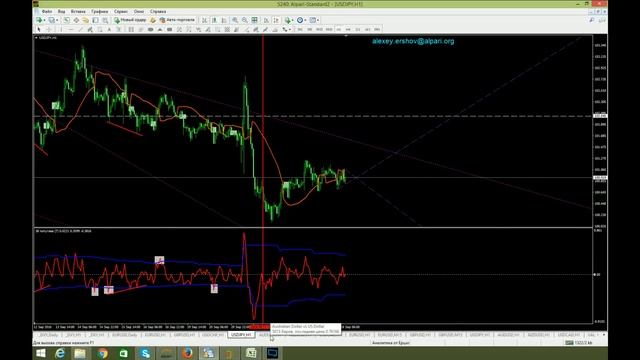Viewport: 640px width, 360px height.
Task: Open Skype from the Windows taskbar
Action: click(x=145, y=353)
